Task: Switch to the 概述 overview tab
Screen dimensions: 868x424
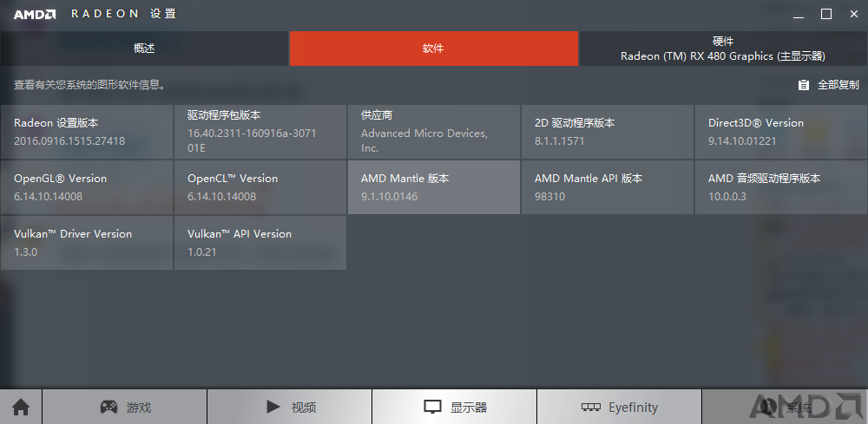Action: click(x=144, y=49)
